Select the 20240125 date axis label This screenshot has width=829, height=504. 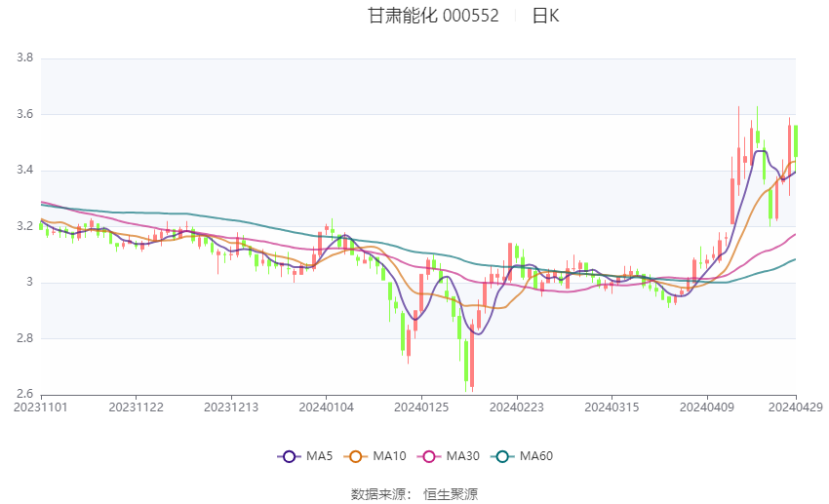421,407
